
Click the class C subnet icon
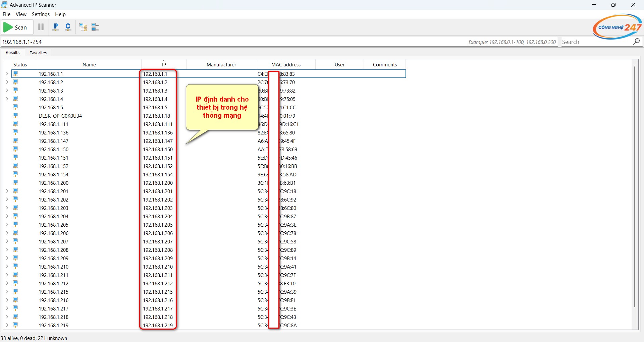[x=68, y=27]
